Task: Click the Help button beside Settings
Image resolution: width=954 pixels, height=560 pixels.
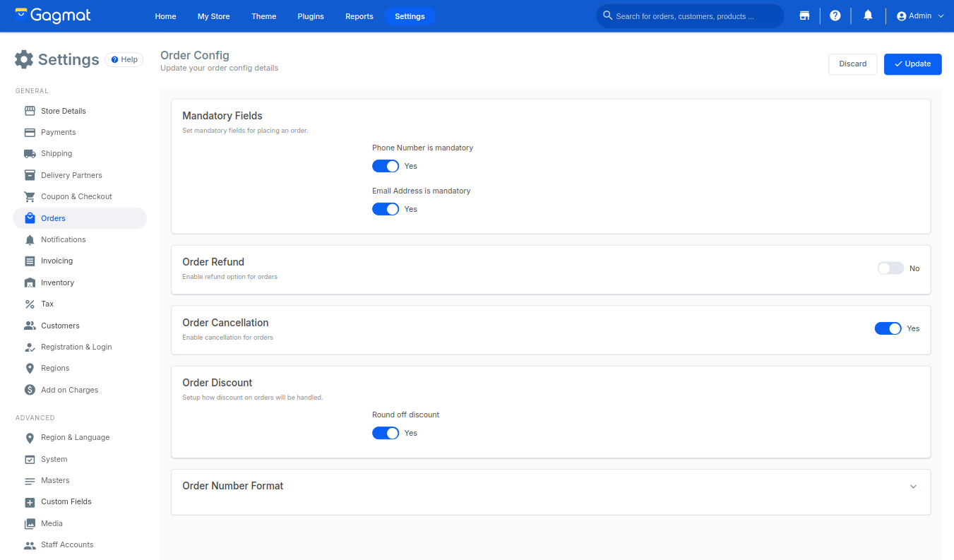Action: point(124,60)
